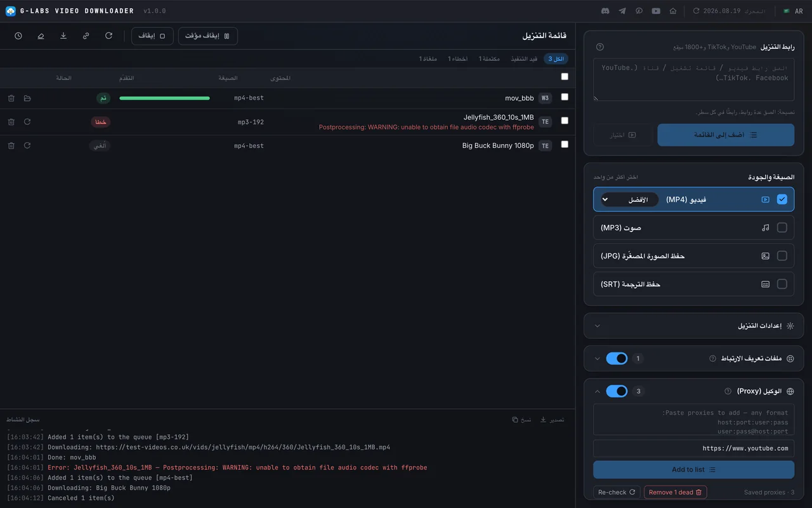Show the in-progress filter tab
Viewport: 812px width, 508px height.
coord(524,59)
